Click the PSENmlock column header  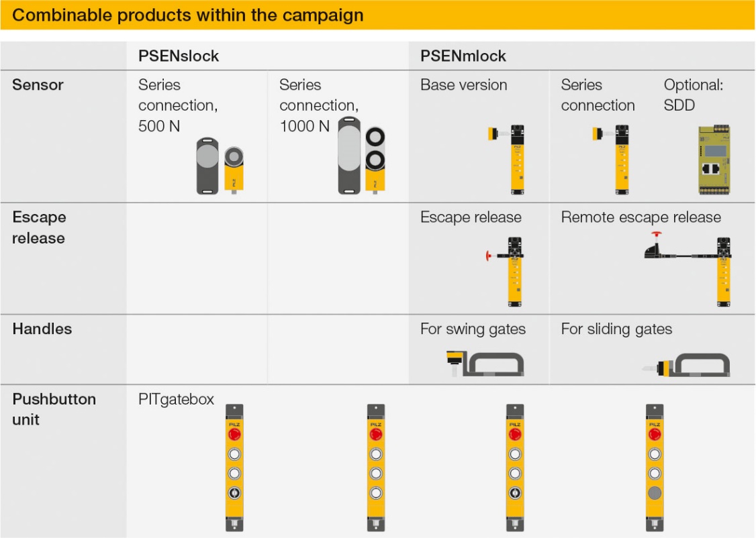point(463,56)
